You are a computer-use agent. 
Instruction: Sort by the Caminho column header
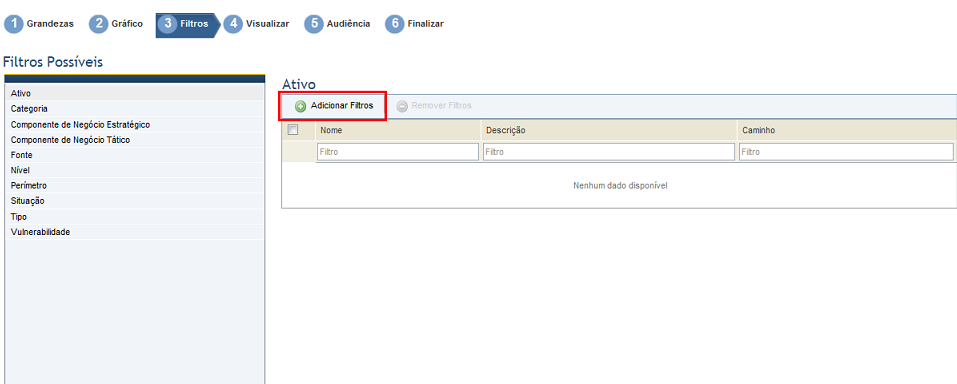846,130
